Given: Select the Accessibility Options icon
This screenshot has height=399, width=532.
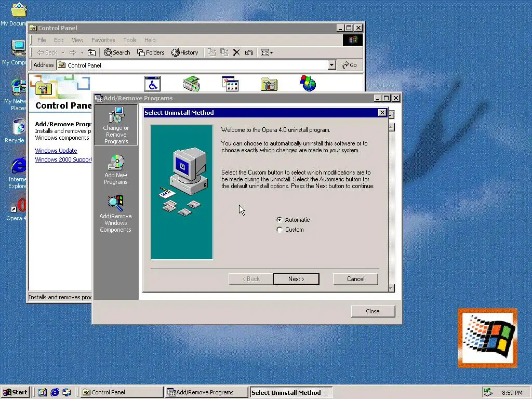Looking at the screenshot, I should [152, 84].
